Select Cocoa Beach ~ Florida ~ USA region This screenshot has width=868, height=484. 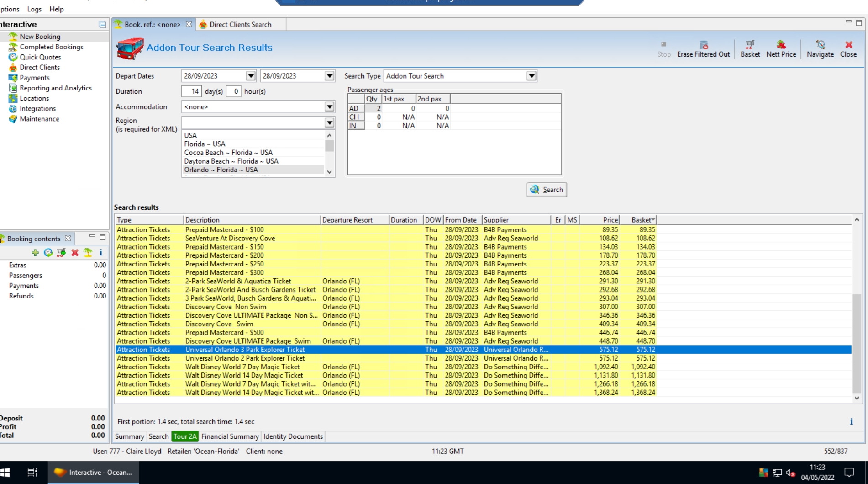pos(253,153)
